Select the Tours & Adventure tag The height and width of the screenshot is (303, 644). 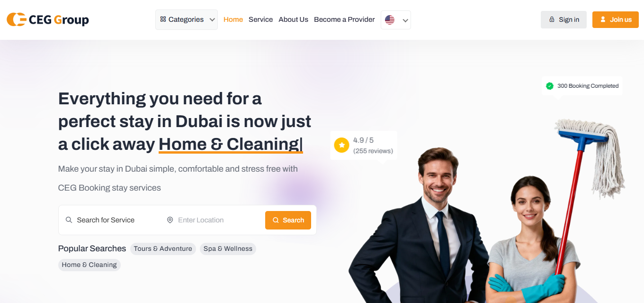tap(163, 249)
